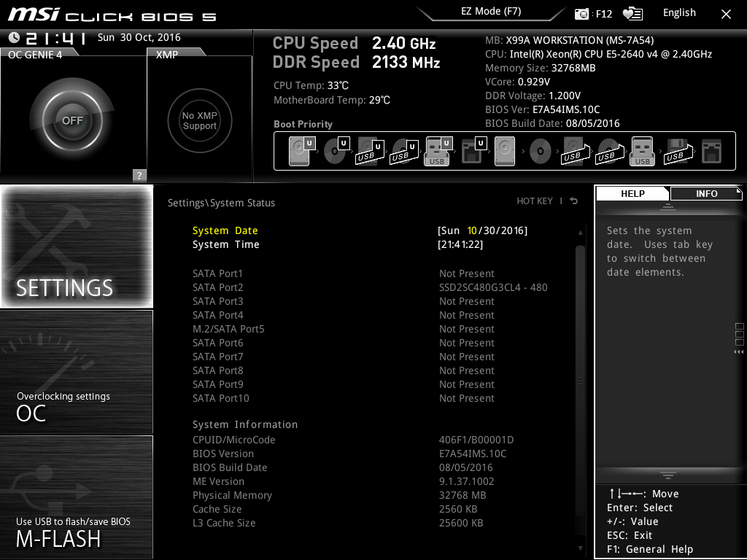Click the question mark under OC Genie
Image resolution: width=747 pixels, height=560 pixels.
[139, 175]
